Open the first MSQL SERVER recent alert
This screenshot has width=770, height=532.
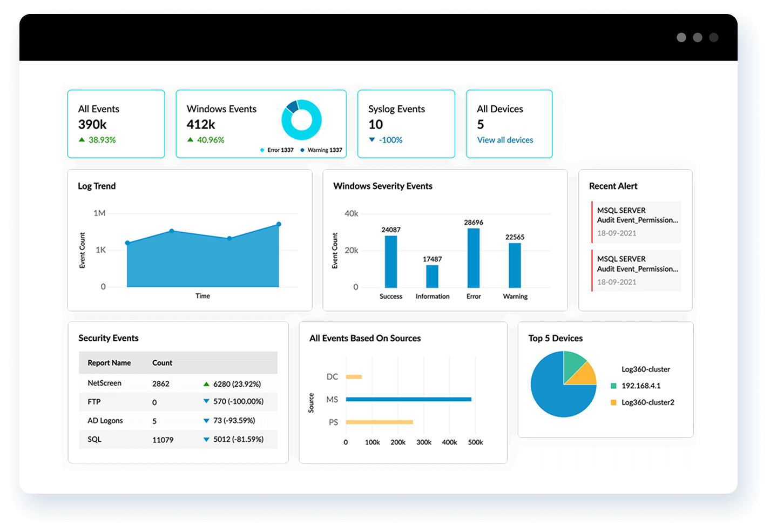click(636, 221)
